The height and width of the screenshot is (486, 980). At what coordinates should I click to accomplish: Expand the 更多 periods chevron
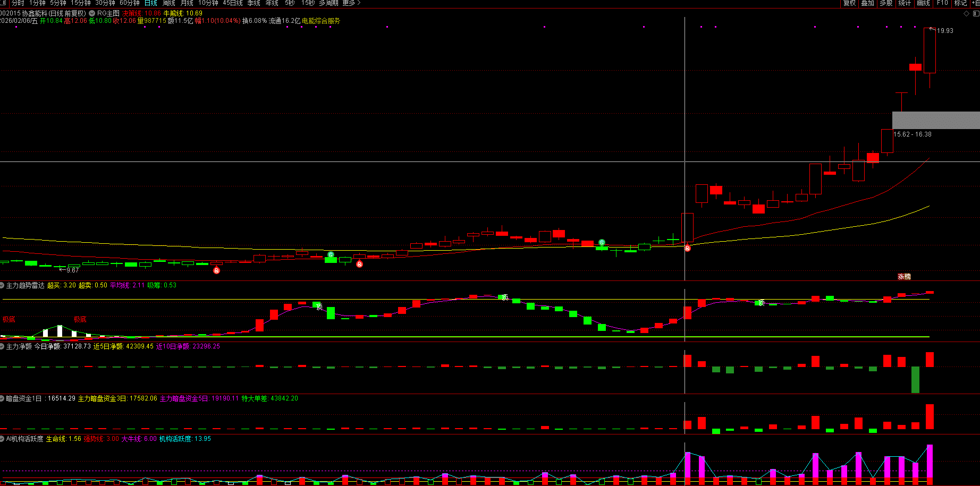tap(352, 3)
